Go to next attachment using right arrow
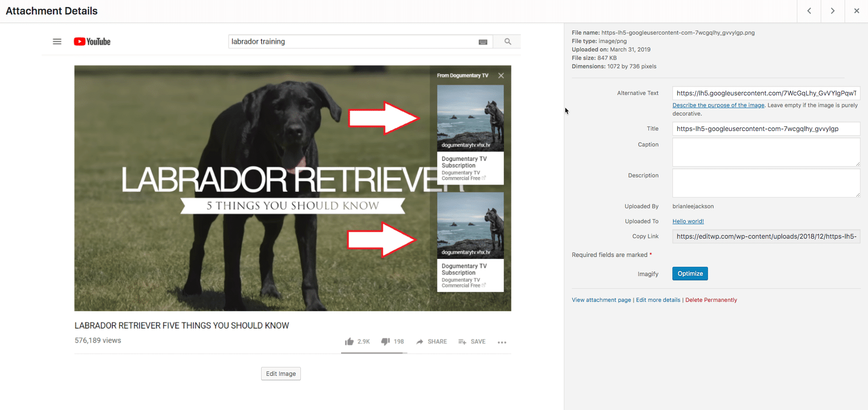This screenshot has width=868, height=410. click(x=832, y=11)
